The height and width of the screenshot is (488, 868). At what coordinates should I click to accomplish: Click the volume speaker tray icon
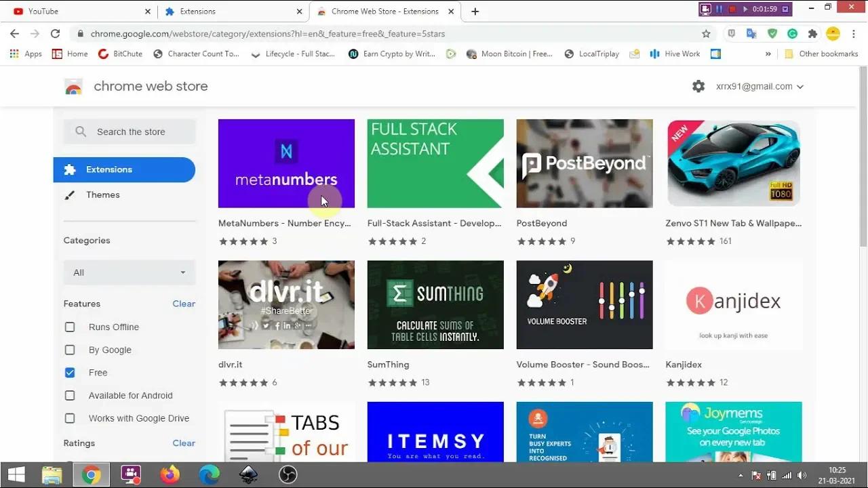802,475
